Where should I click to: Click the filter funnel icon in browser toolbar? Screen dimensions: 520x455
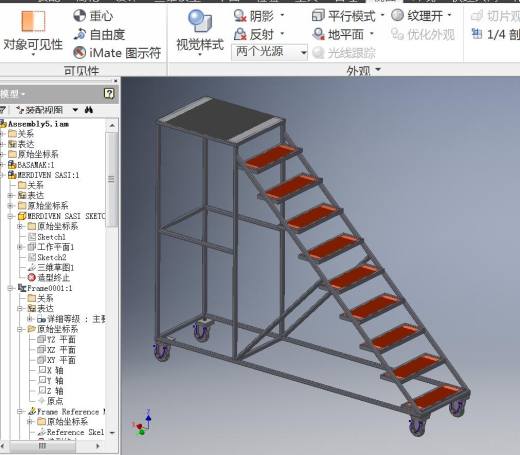(x=3, y=110)
